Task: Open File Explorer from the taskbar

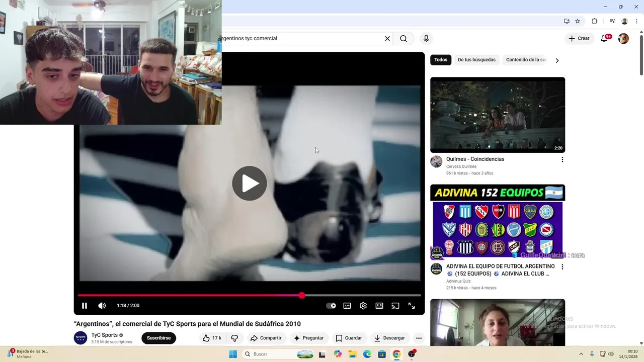Action: (352, 354)
